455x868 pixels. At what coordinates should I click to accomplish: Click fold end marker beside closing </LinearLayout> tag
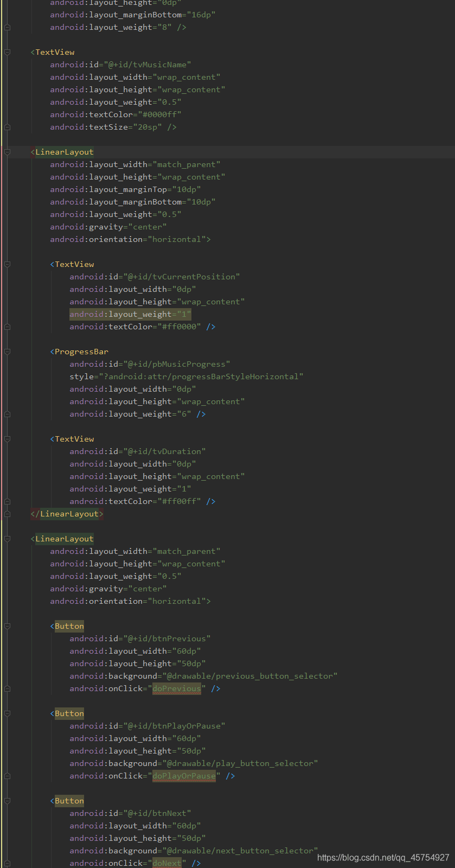(x=7, y=514)
